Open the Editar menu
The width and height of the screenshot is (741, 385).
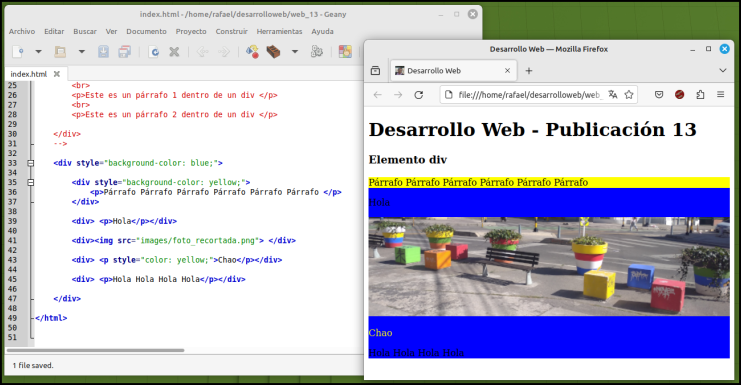pyautogui.click(x=54, y=31)
